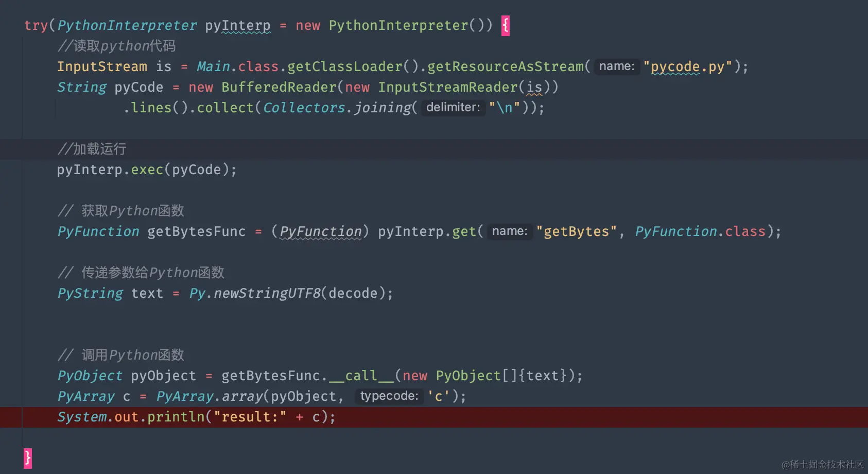Click the comment "// 传递参数给Python函数"
Image resolution: width=868 pixels, height=474 pixels.
click(x=141, y=273)
